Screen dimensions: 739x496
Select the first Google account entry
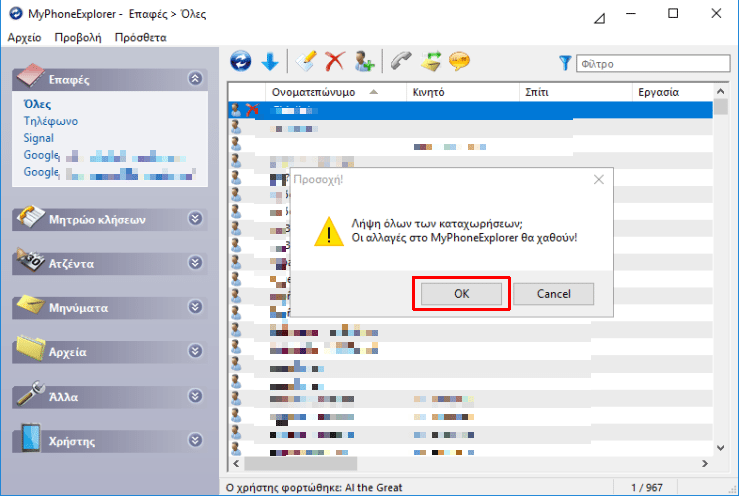105,155
